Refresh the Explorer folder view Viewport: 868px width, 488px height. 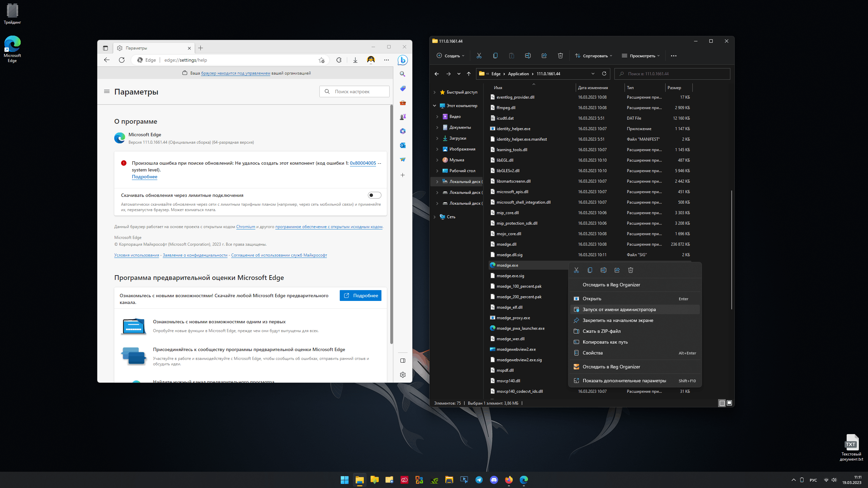604,74
